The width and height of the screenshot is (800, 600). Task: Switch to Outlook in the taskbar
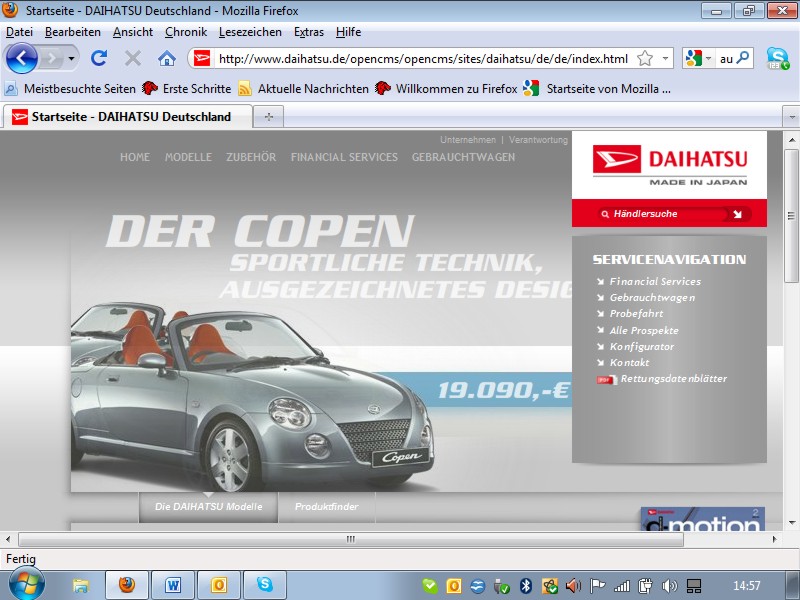[218, 585]
